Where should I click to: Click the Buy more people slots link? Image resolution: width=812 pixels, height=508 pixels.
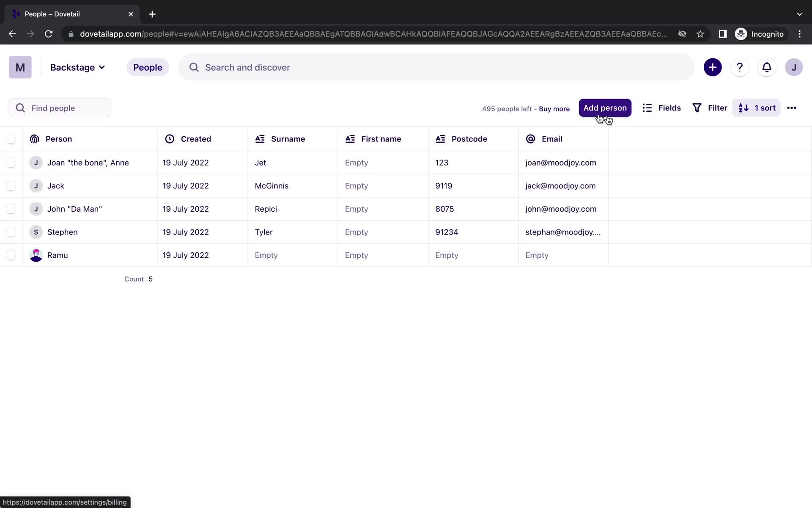point(554,108)
